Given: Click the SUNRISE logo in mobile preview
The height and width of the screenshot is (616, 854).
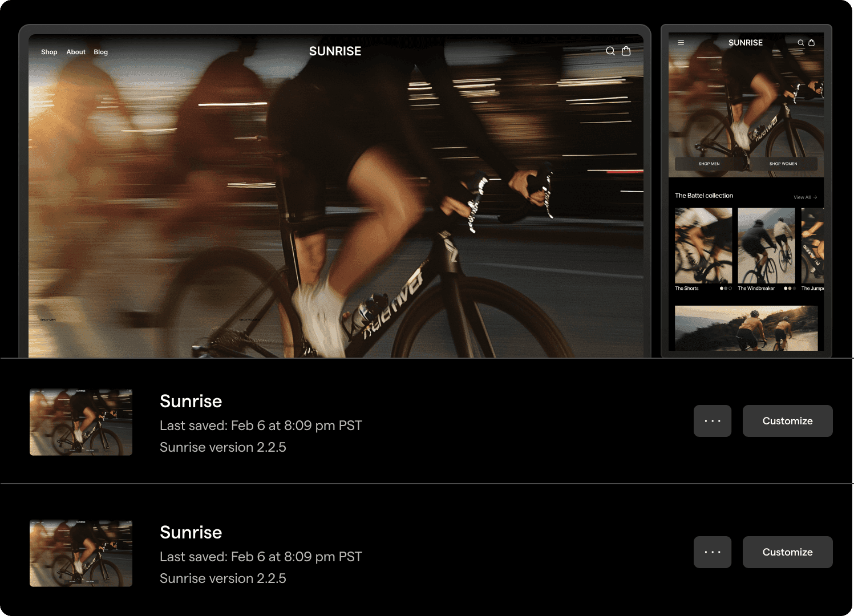Looking at the screenshot, I should (745, 43).
